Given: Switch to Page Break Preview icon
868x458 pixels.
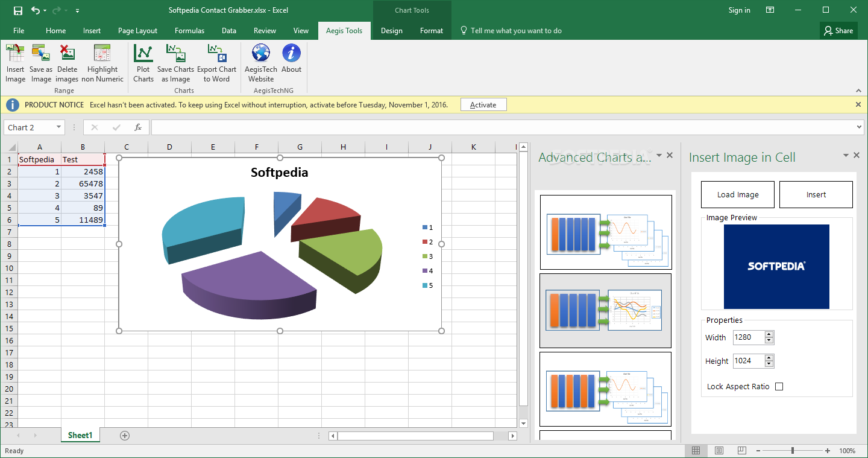Looking at the screenshot, I should click(x=742, y=451).
